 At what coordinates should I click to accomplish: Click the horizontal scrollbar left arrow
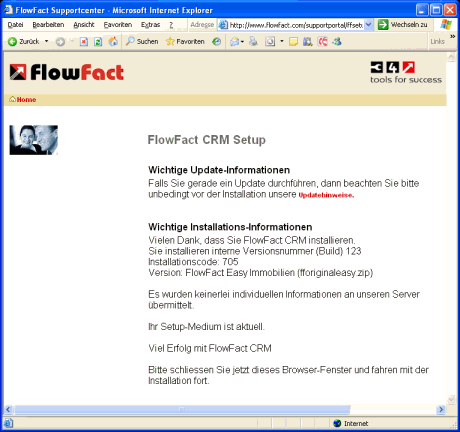pos(8,409)
